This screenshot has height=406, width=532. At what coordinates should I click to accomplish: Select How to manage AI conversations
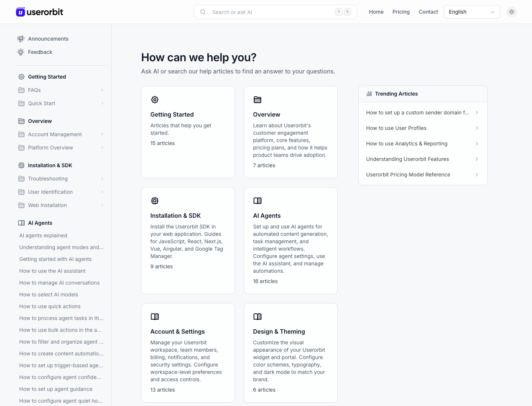59,283
